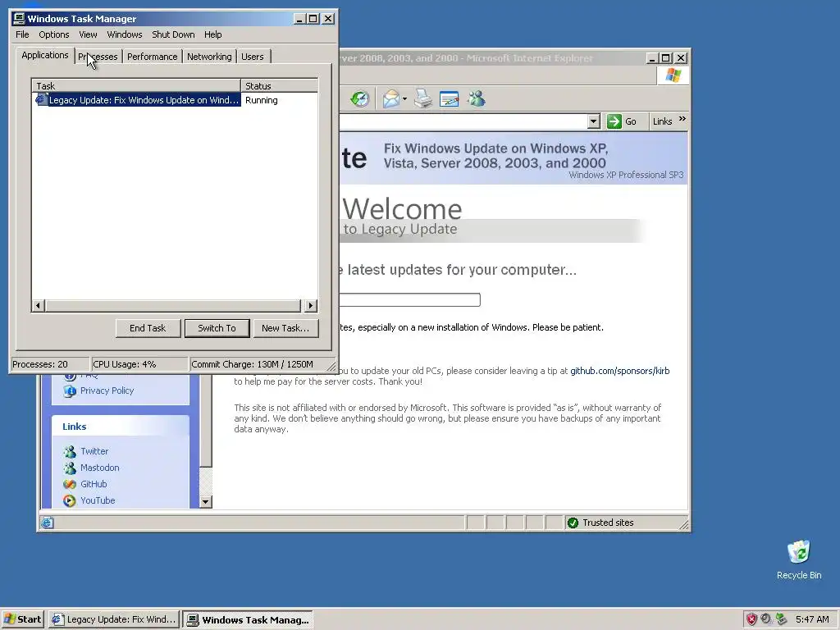This screenshot has height=630, width=840.
Task: Open the address bar dropdown arrow
Action: (593, 121)
